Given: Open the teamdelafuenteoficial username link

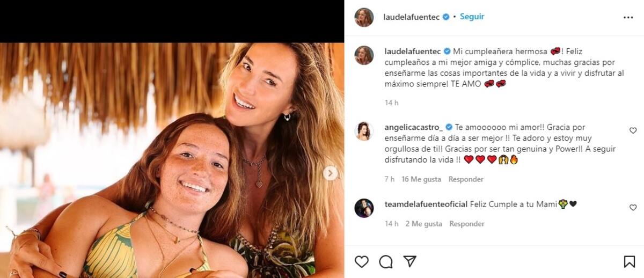Looking at the screenshot, I should [426, 204].
